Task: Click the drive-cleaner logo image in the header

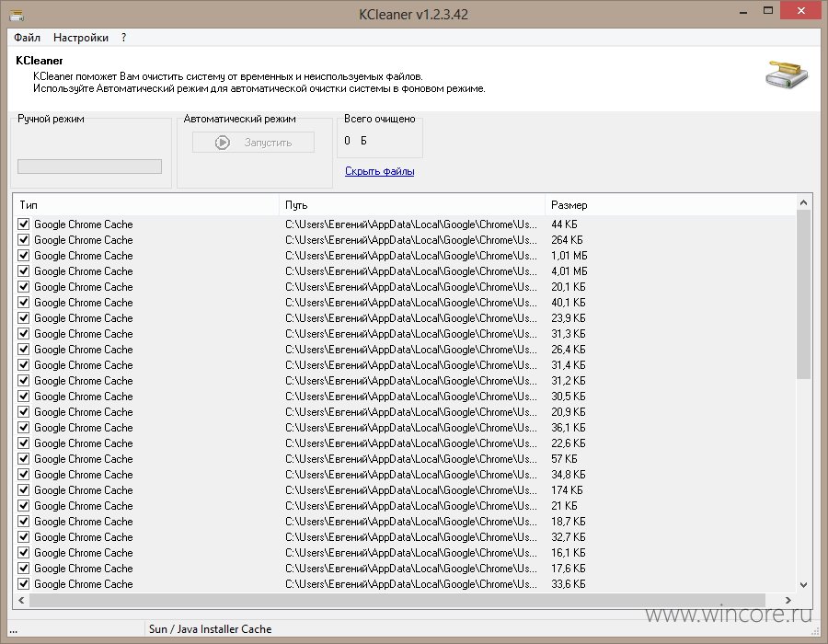Action: pos(787,75)
